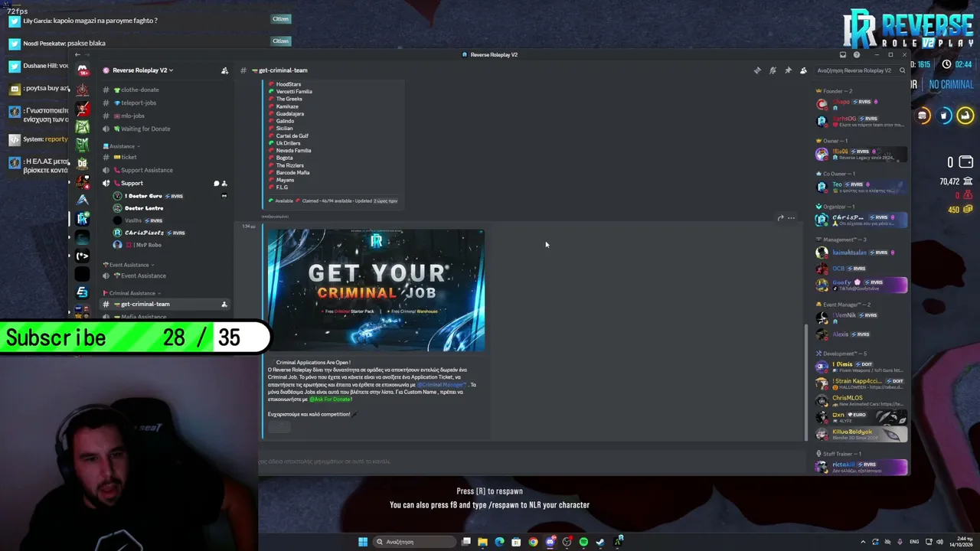Open the clothe-donate channel

click(x=164, y=90)
